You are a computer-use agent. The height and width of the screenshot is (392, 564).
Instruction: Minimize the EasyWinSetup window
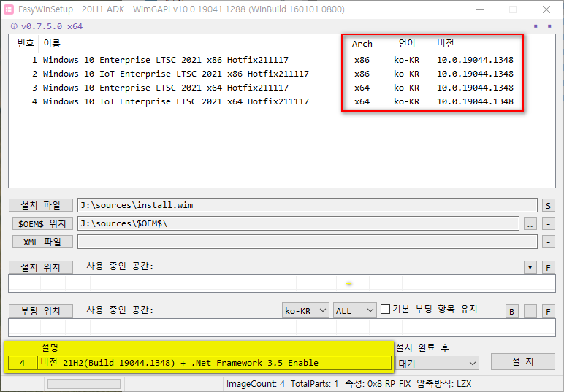pyautogui.click(x=480, y=9)
